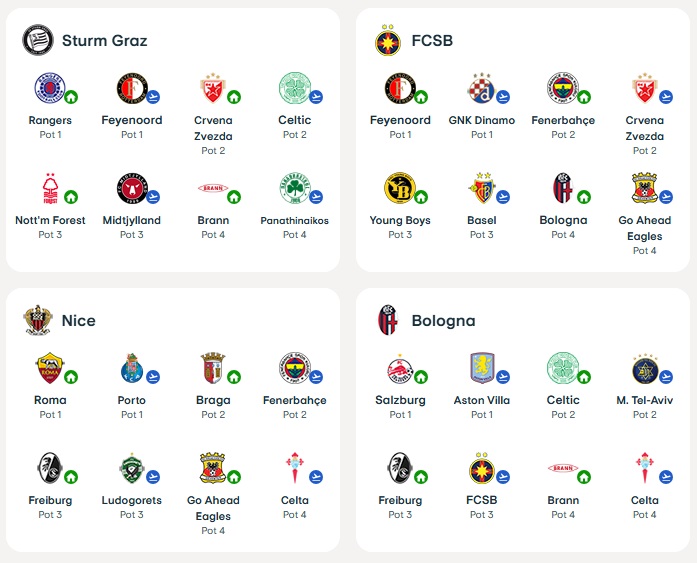Viewport: 697px width, 563px height.
Task: Click the Sturm Graz header logo
Action: point(37,40)
